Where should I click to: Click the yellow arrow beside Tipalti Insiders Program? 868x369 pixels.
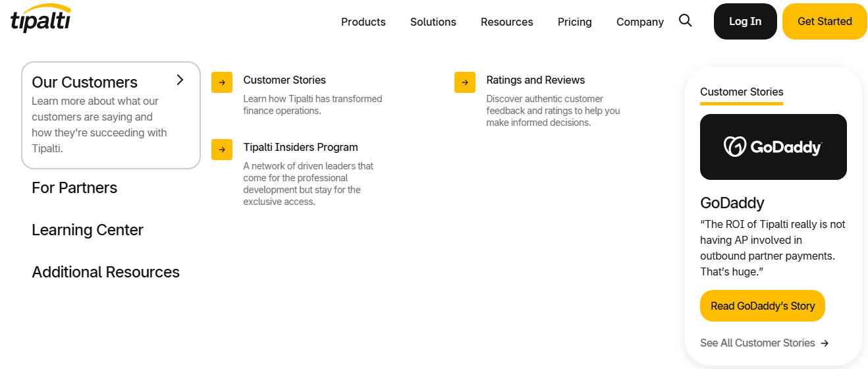pos(222,150)
